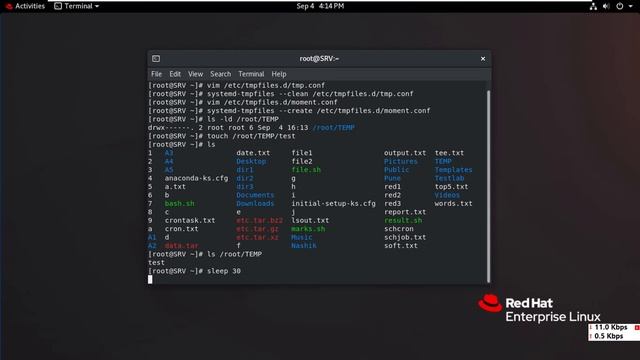
Task: Click the text 'etc.tar.bz2'
Action: click(x=260, y=220)
